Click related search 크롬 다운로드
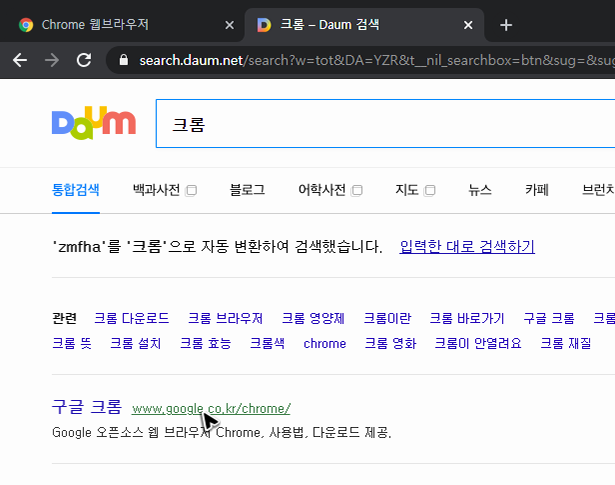The width and height of the screenshot is (615, 485). coord(132,318)
